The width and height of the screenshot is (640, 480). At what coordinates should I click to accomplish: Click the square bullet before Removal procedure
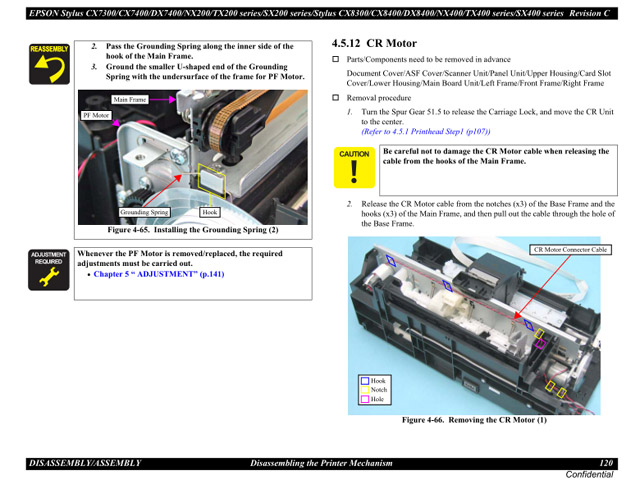(336, 98)
